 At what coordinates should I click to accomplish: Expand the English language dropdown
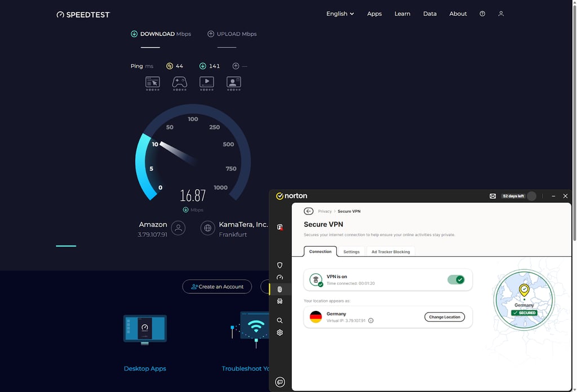click(340, 14)
